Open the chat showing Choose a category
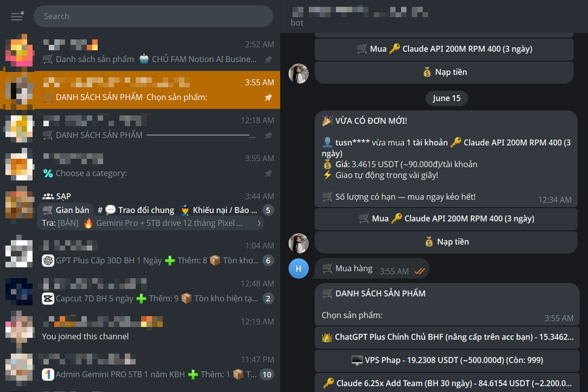This screenshot has height=392, width=588. 140,166
